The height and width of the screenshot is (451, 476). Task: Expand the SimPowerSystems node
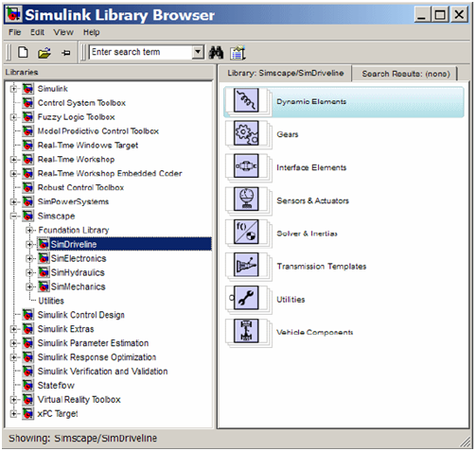pos(13,201)
